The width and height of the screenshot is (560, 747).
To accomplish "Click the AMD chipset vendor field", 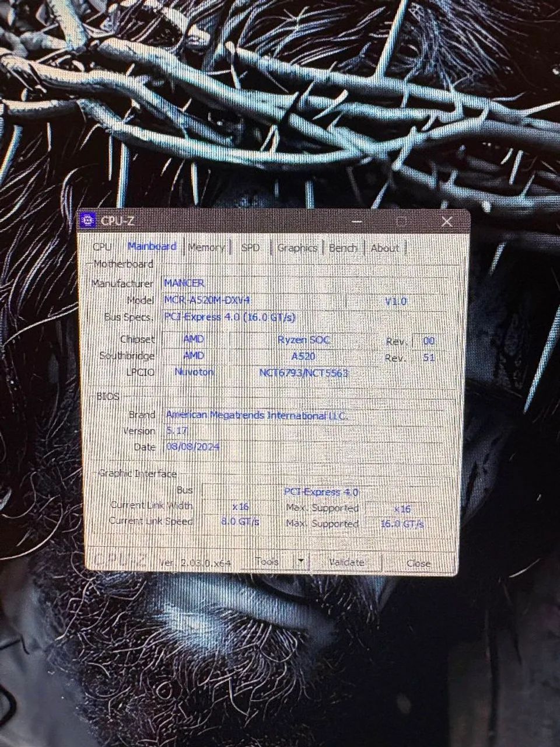I will coord(194,339).
